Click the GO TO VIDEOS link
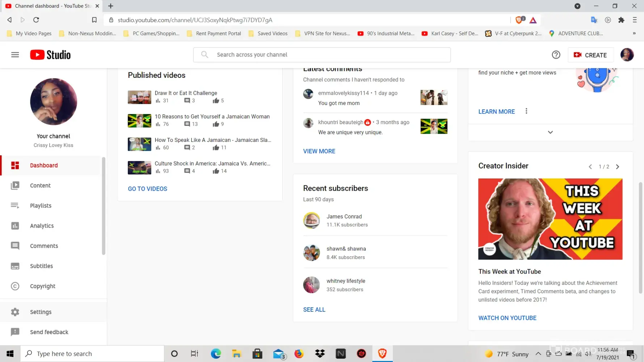Image resolution: width=644 pixels, height=362 pixels. [147, 189]
